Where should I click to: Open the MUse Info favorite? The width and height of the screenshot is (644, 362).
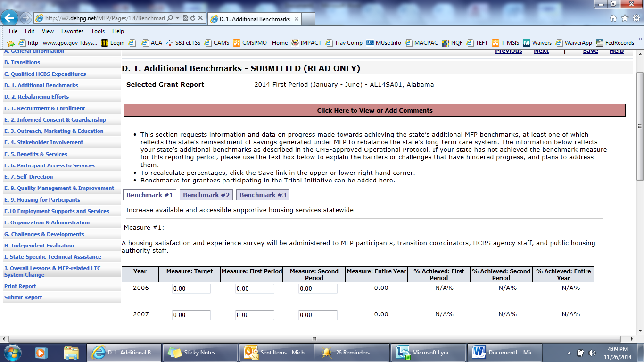click(384, 43)
